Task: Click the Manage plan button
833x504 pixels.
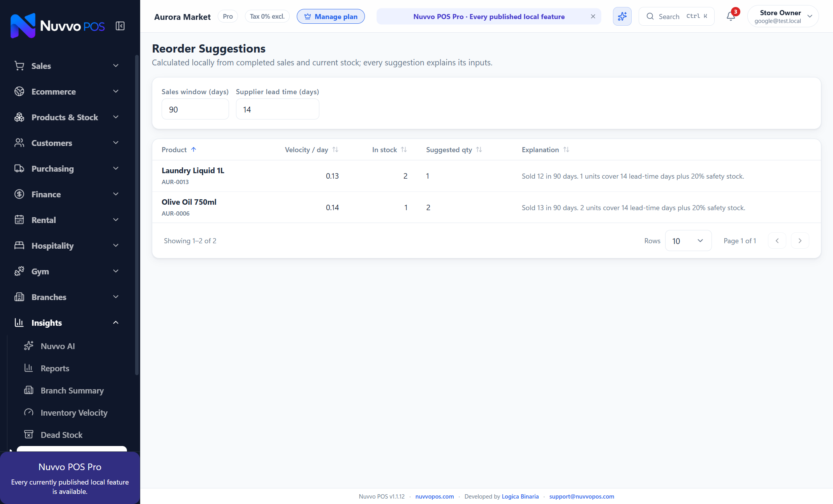Action: 331,16
